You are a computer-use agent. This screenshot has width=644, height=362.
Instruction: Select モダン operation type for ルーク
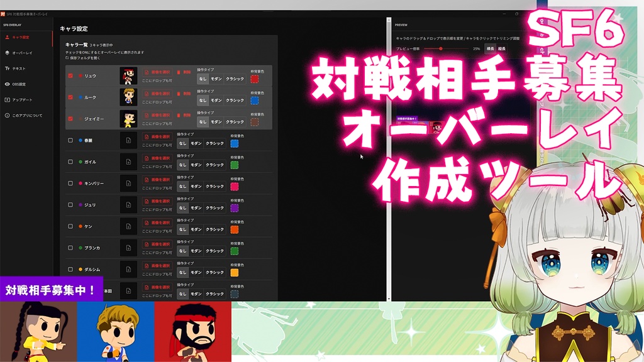(216, 101)
